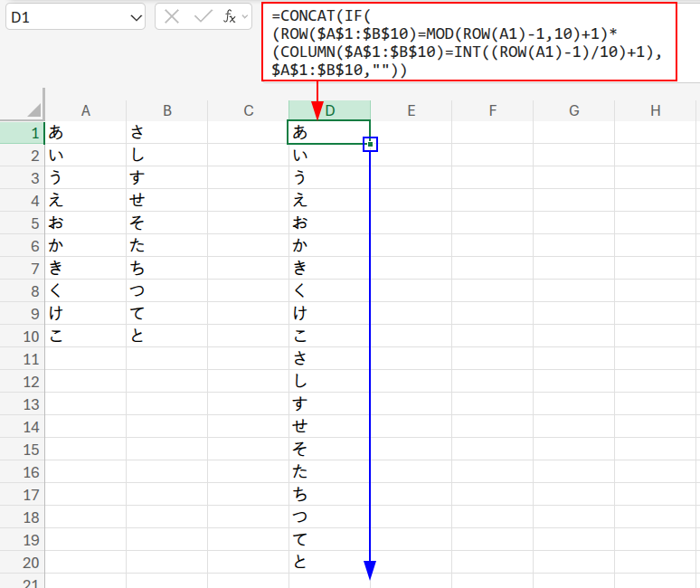The width and height of the screenshot is (700, 588).
Task: Select column A header
Action: (x=86, y=110)
